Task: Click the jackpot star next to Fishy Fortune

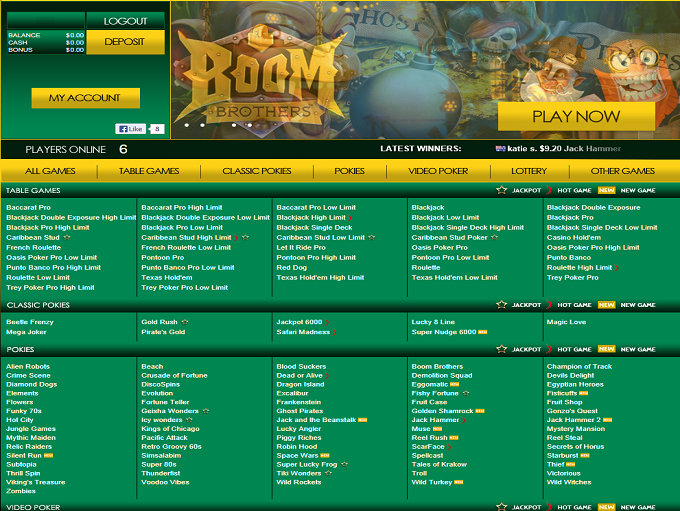Action: 466,393
